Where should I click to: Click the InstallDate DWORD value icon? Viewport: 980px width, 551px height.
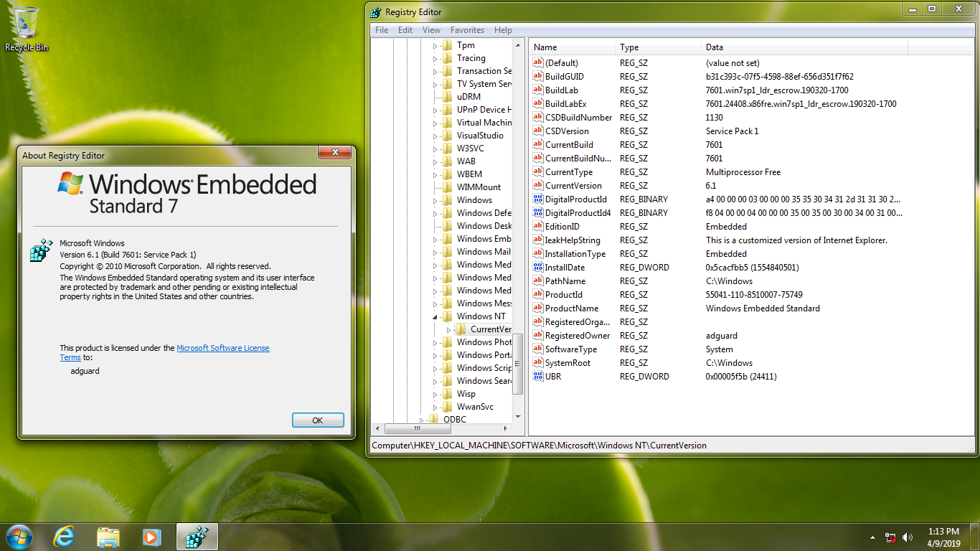(x=538, y=268)
